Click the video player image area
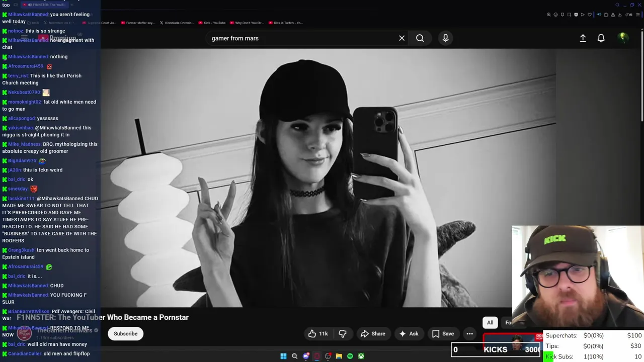This screenshot has width=644, height=362. coord(328,177)
